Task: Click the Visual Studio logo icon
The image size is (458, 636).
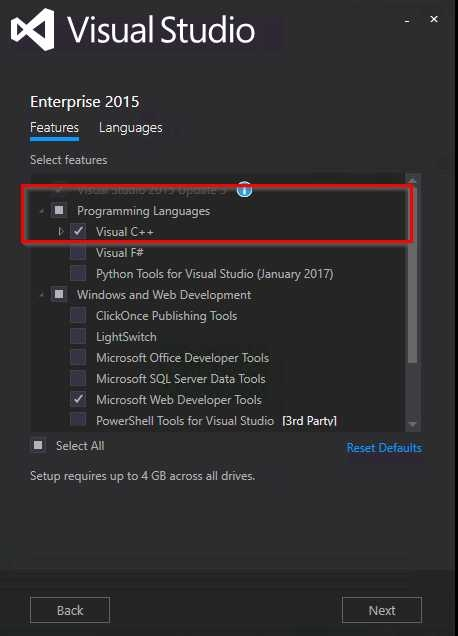Action: (33, 30)
